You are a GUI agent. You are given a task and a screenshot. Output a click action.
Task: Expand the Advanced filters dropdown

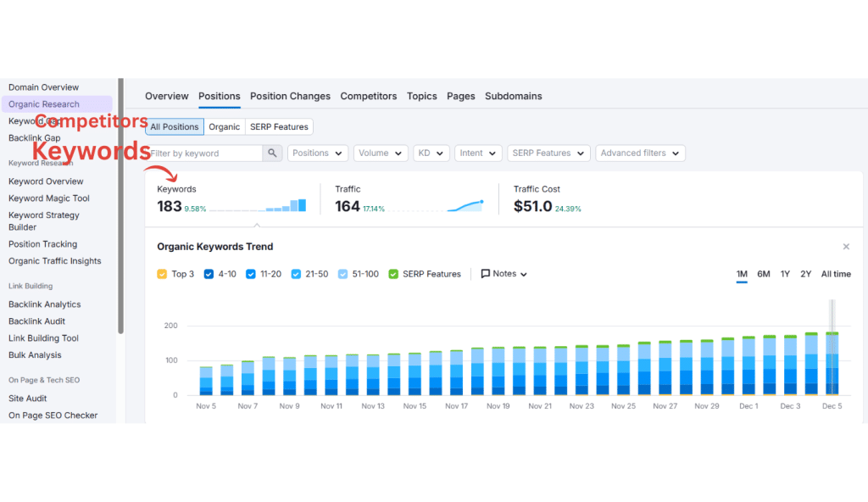coord(641,153)
